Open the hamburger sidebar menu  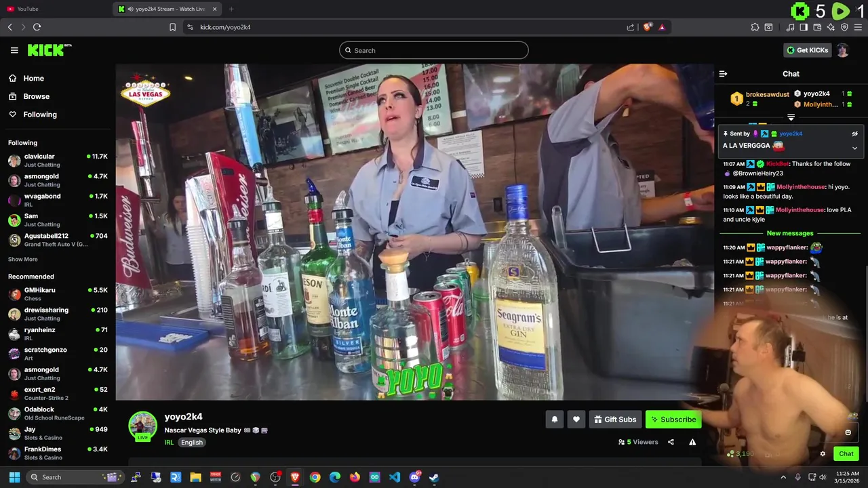[x=14, y=50]
